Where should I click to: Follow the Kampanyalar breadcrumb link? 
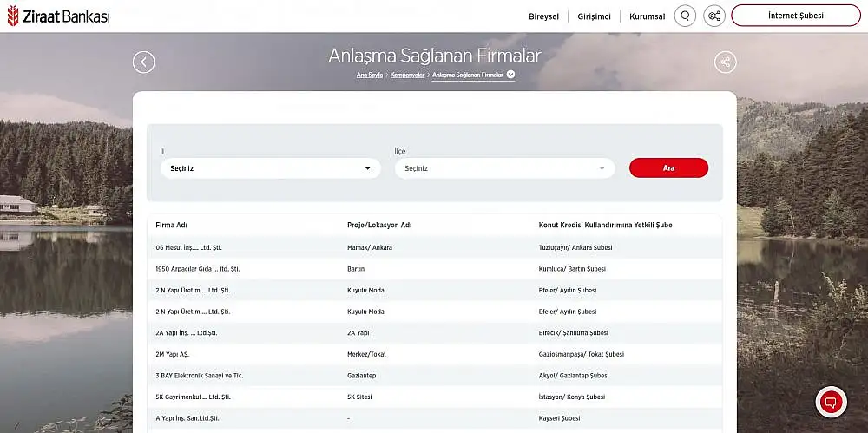pos(407,75)
